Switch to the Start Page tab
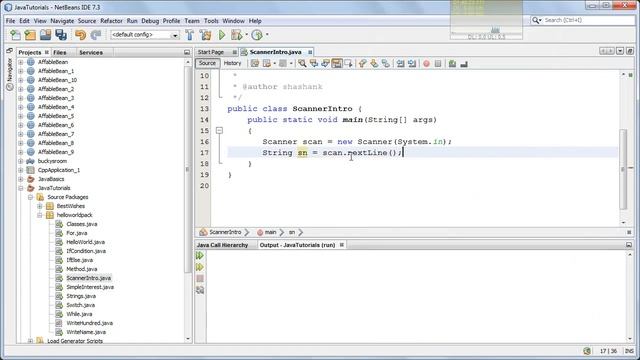 coord(211,52)
